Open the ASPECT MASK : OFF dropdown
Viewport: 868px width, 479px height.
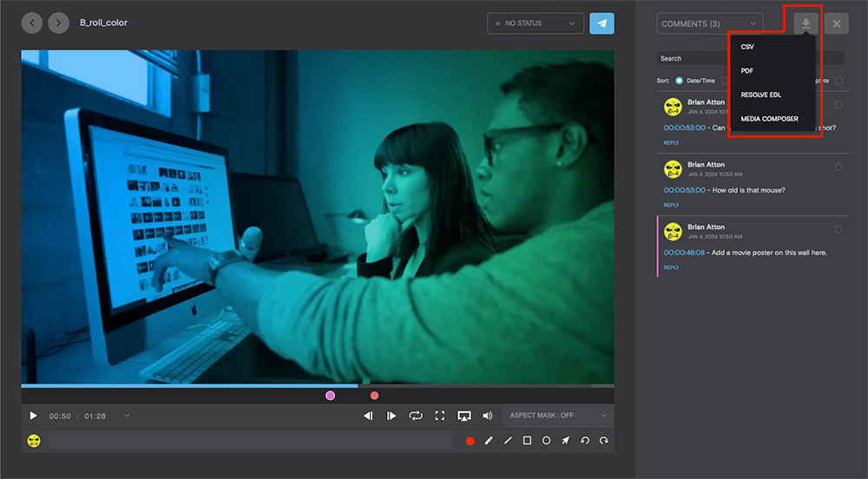pos(558,416)
